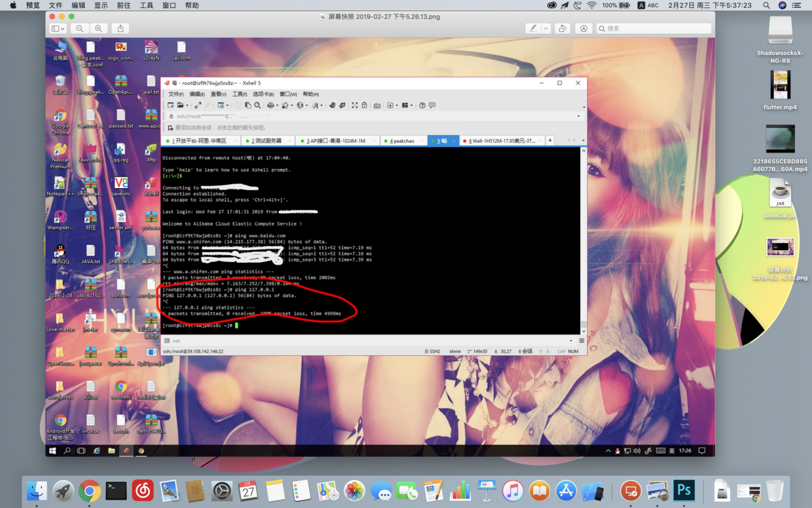Open the 帮助 menu in menu bar
812x508 pixels.
pyautogui.click(x=192, y=5)
